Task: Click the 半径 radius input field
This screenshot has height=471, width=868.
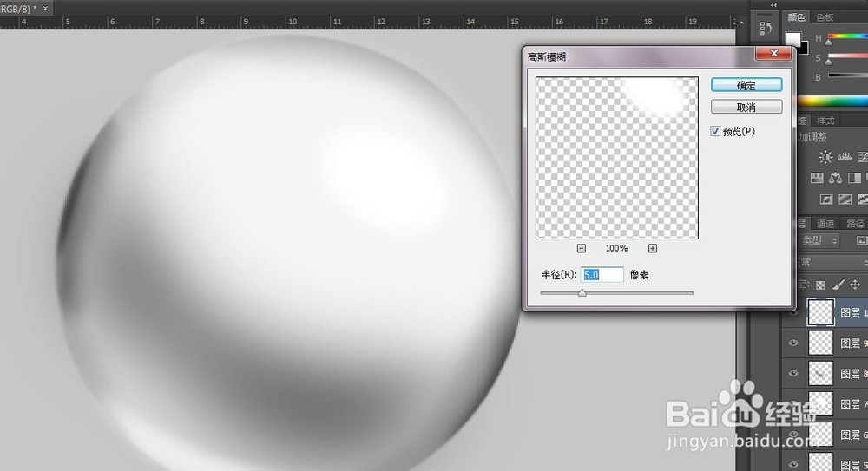Action: coord(602,274)
